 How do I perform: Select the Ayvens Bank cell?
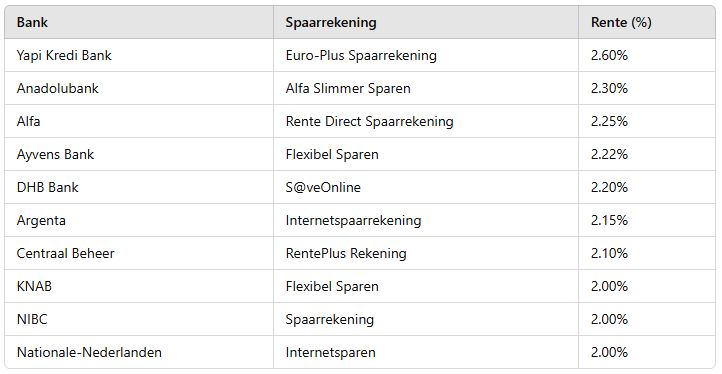[x=139, y=154]
